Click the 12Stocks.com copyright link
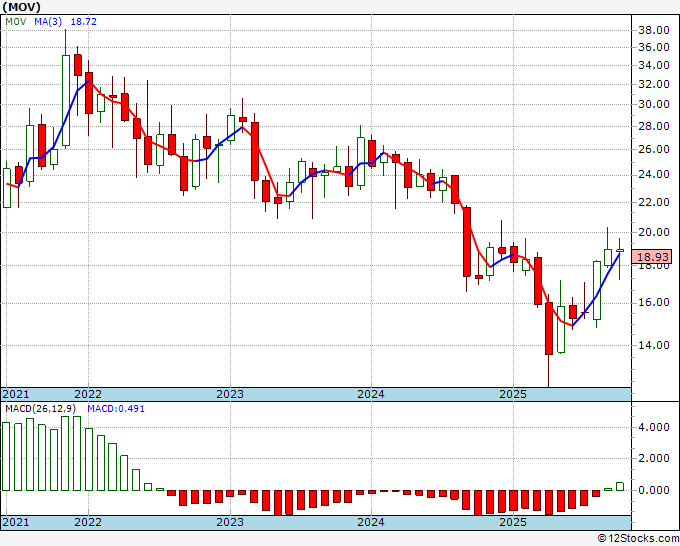Viewport: 680px width, 546px height. (638, 539)
